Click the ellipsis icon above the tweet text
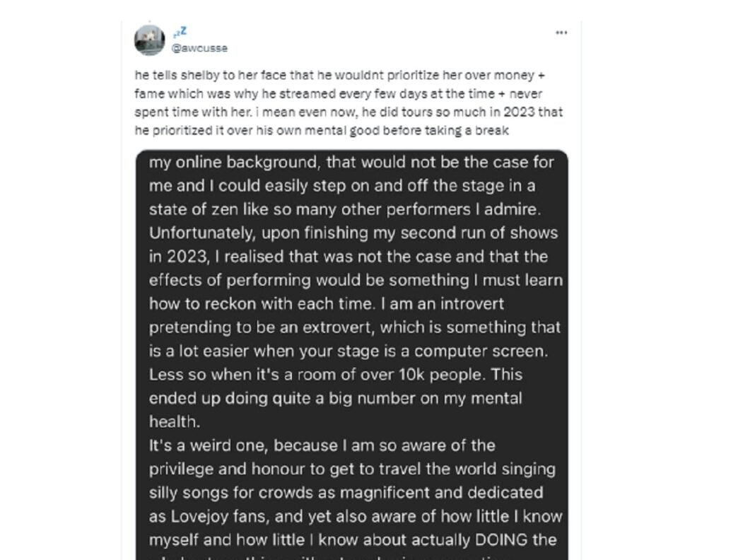Viewport: 755px width, 560px height. (x=561, y=33)
